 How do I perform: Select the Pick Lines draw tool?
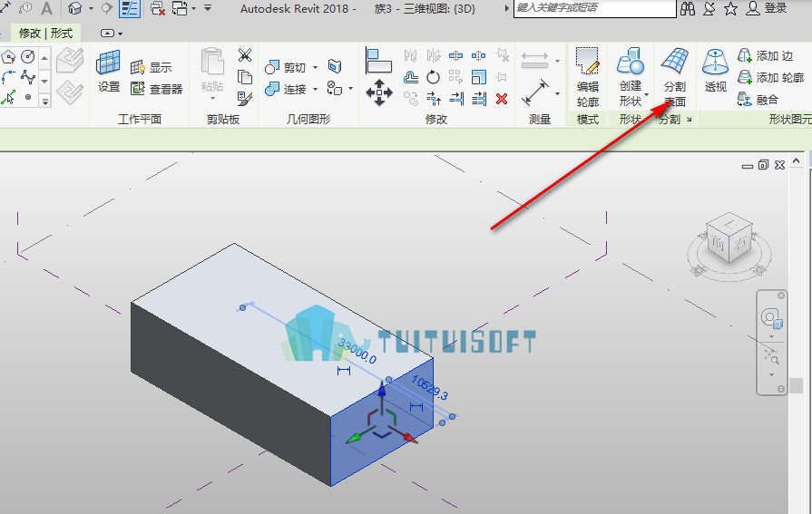pyautogui.click(x=9, y=97)
